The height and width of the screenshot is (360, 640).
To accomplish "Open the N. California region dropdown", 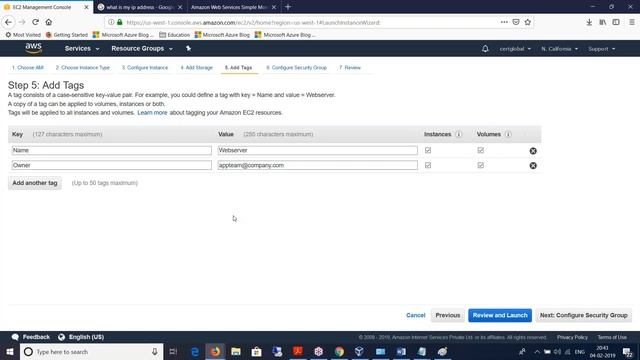I will [560, 49].
